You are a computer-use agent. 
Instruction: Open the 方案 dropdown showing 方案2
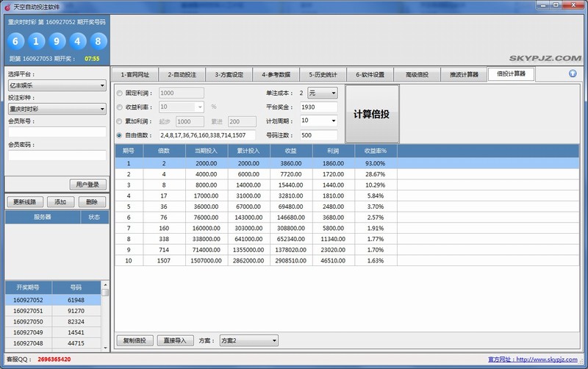[248, 340]
